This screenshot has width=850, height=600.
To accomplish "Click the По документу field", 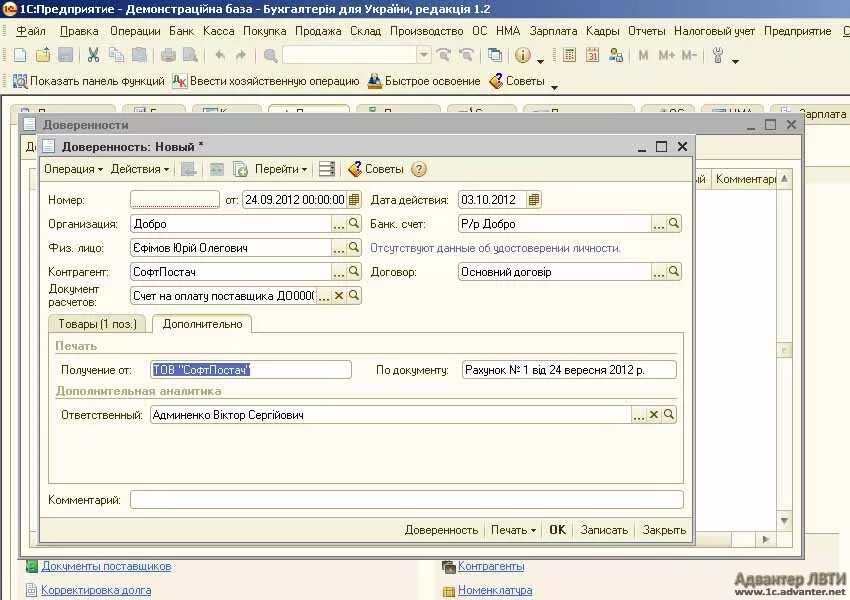I will pos(569,370).
